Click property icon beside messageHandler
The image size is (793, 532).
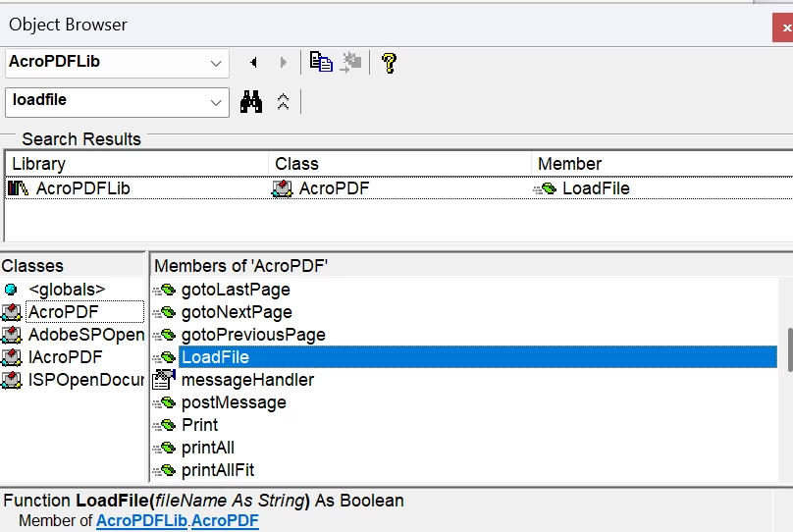coord(163,379)
